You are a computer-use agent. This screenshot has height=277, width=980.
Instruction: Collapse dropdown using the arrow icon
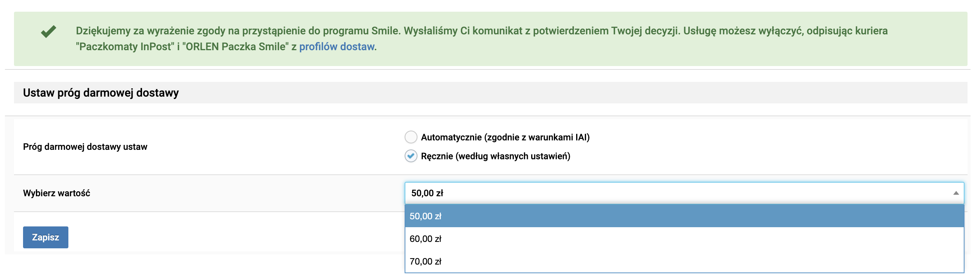point(956,193)
